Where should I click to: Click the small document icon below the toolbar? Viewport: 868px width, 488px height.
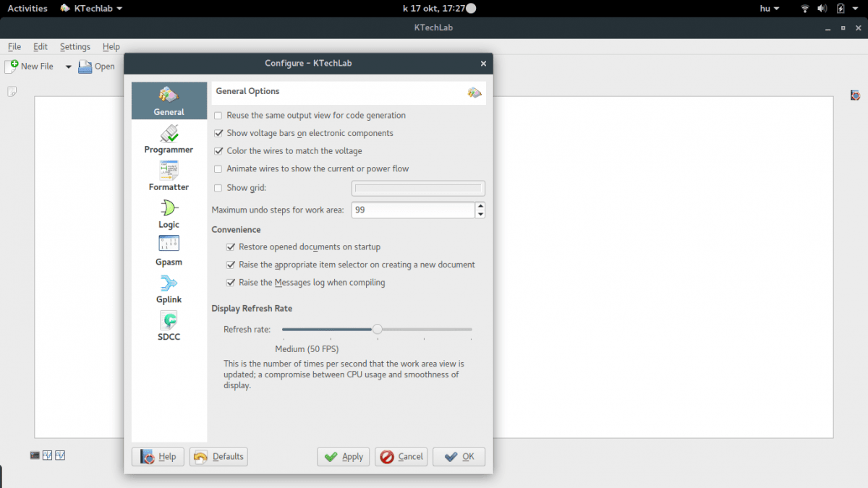[12, 92]
